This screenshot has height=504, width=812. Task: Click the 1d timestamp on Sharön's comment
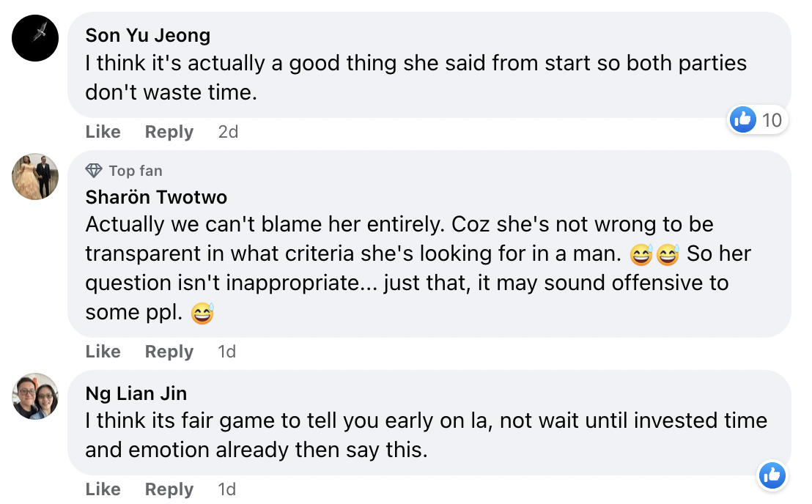[226, 352]
